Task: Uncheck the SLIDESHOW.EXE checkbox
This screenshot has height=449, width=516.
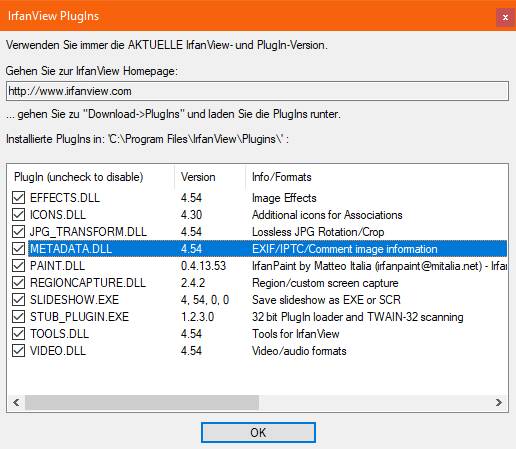Action: coord(18,300)
